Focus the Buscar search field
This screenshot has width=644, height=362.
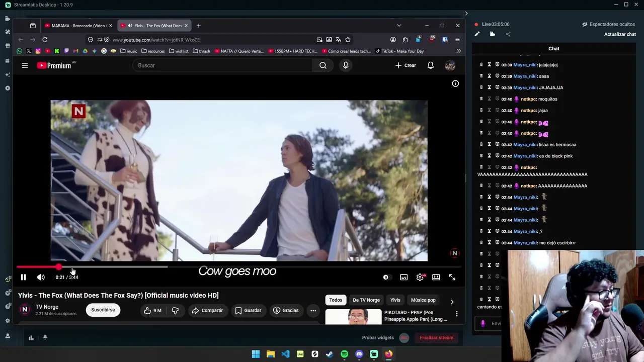[x=221, y=65]
